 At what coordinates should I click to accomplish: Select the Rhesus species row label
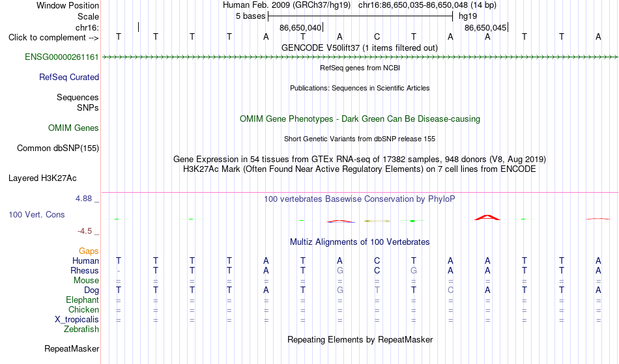tap(85, 271)
